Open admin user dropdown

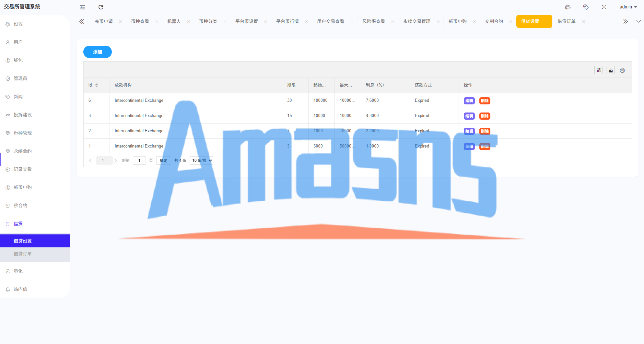[628, 7]
